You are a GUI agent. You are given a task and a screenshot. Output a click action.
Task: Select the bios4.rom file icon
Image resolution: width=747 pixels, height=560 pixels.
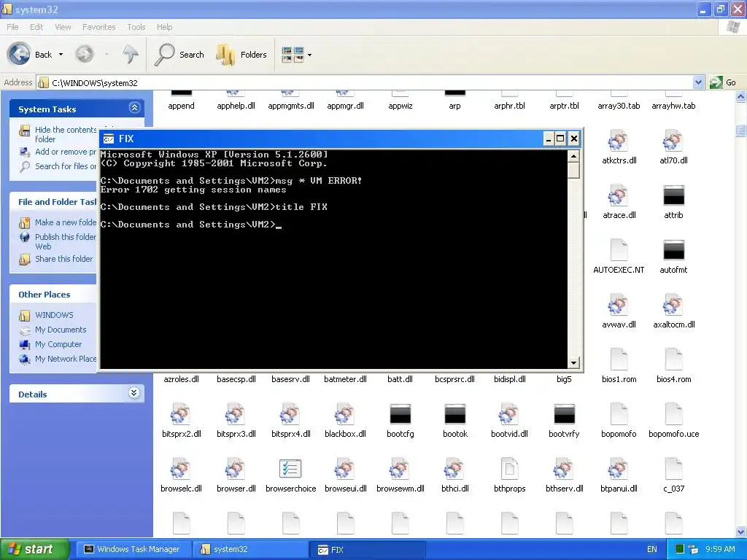point(673,360)
